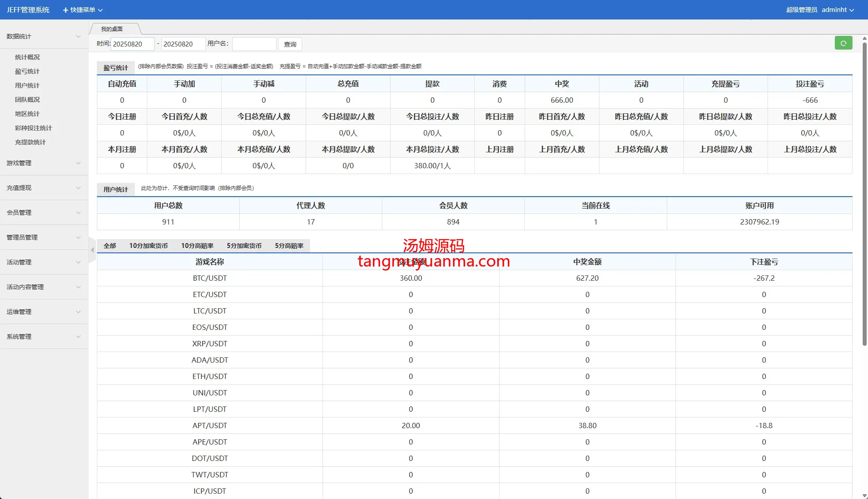Select the 10分加密货币 tab
This screenshot has width=868, height=499.
click(148, 246)
